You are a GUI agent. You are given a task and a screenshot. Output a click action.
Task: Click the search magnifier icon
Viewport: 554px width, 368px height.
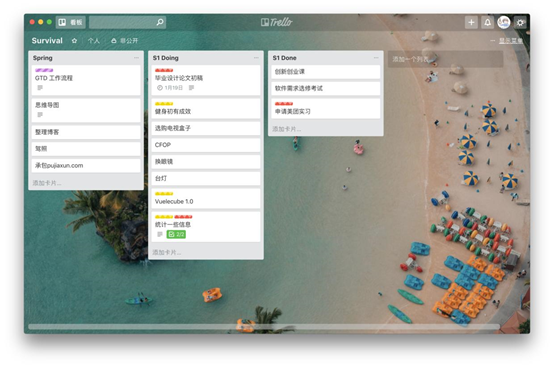click(x=160, y=22)
